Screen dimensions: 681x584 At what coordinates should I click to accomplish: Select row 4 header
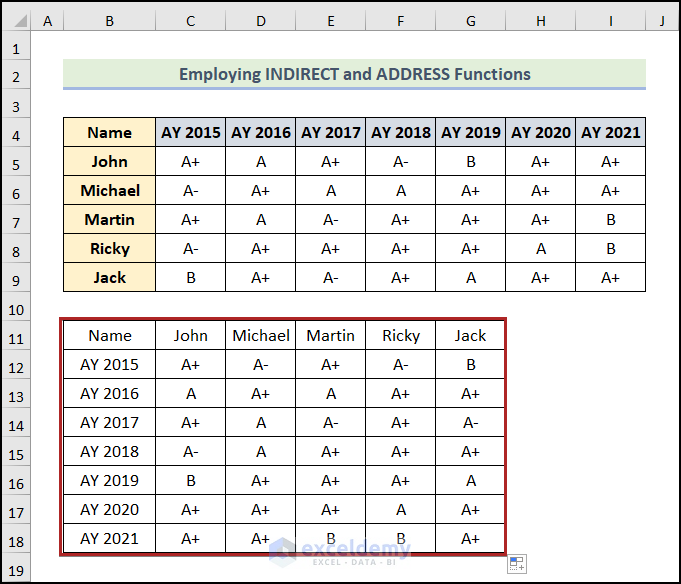(17, 136)
